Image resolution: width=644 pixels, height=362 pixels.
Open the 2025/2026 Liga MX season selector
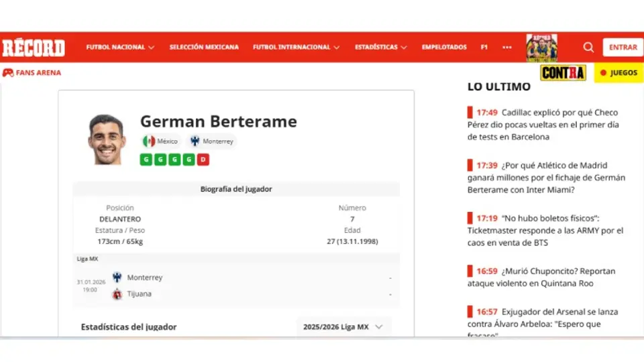pos(343,326)
